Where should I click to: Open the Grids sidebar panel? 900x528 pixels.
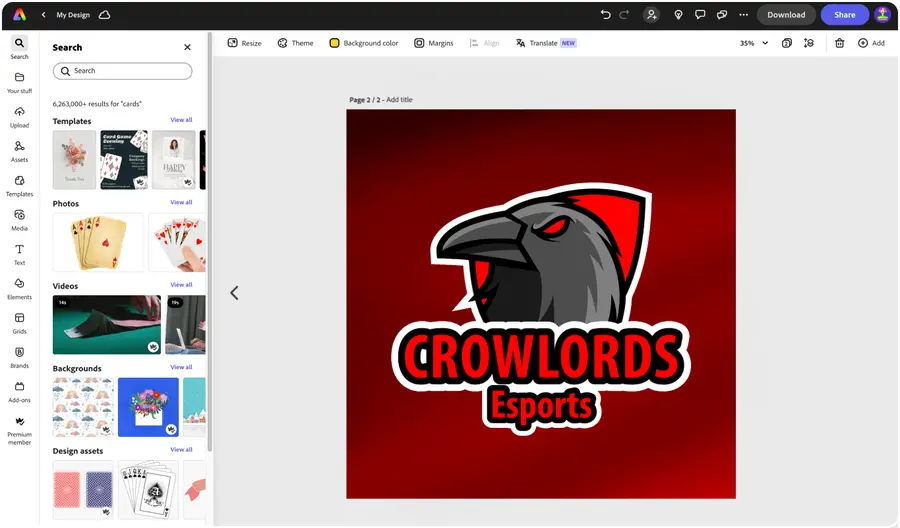(20, 323)
